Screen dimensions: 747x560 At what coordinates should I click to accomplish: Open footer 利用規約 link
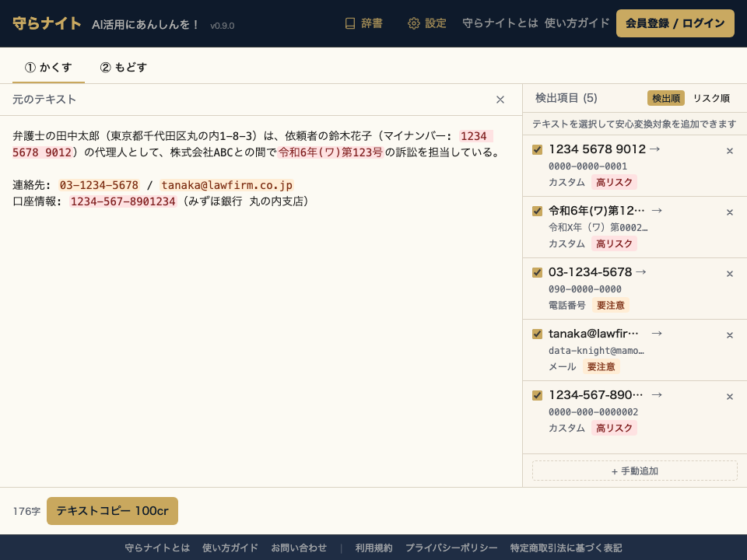point(373,548)
